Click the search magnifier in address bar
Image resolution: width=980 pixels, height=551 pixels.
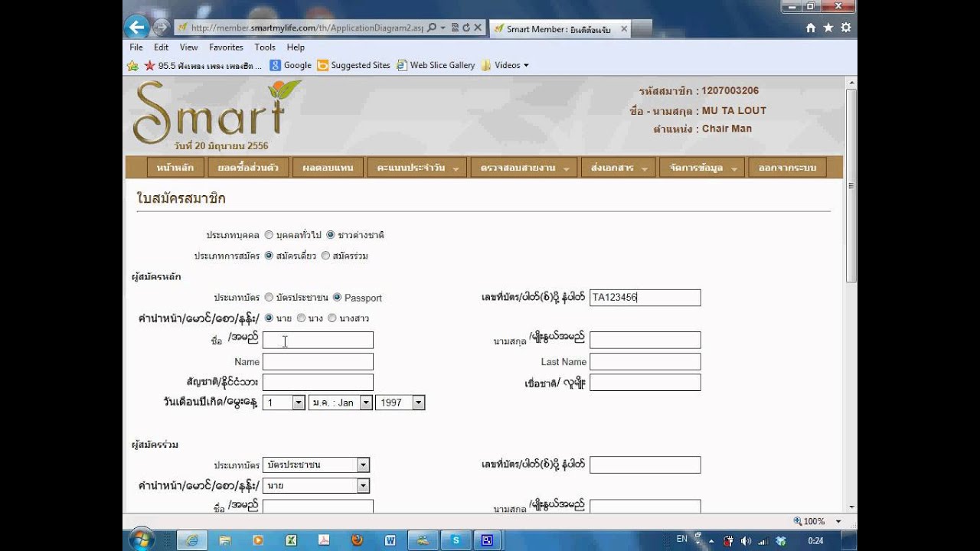432,28
